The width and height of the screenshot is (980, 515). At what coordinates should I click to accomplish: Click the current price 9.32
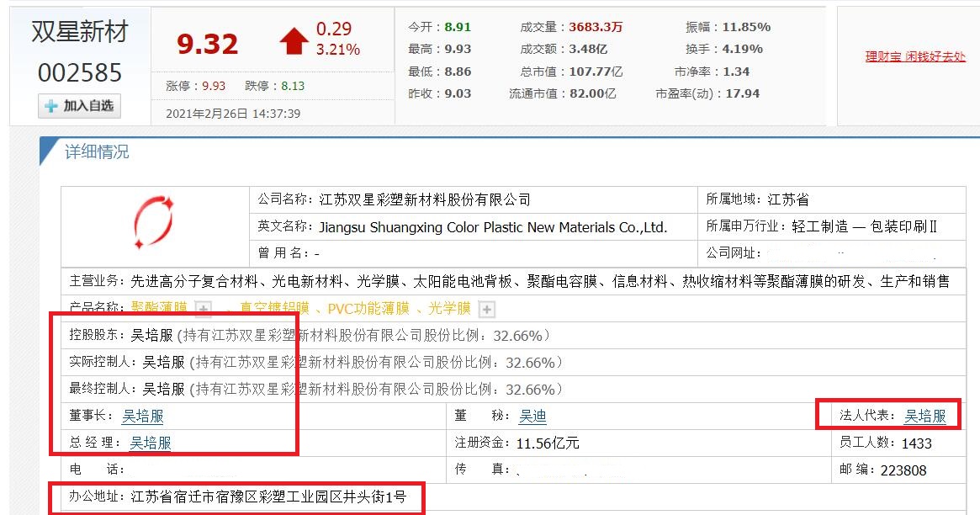[x=208, y=44]
